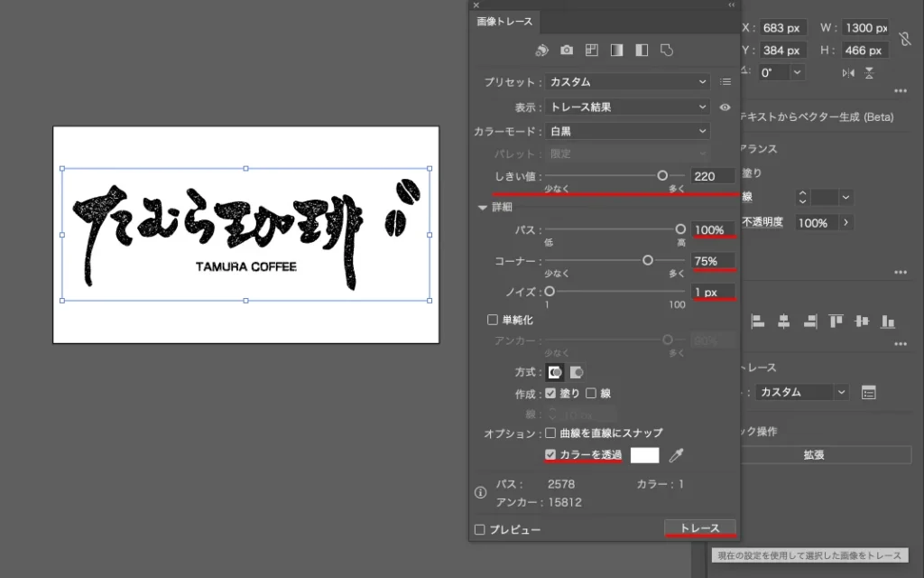Open the プリセット dropdown
The height and width of the screenshot is (578, 924).
[x=627, y=82]
